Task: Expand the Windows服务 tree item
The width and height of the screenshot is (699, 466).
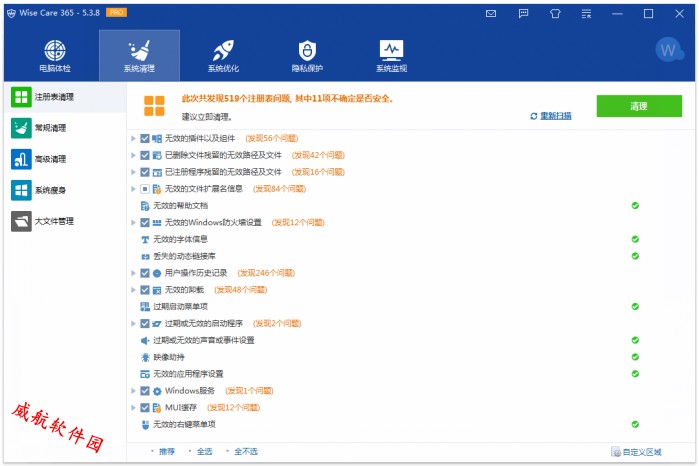Action: pos(134,391)
